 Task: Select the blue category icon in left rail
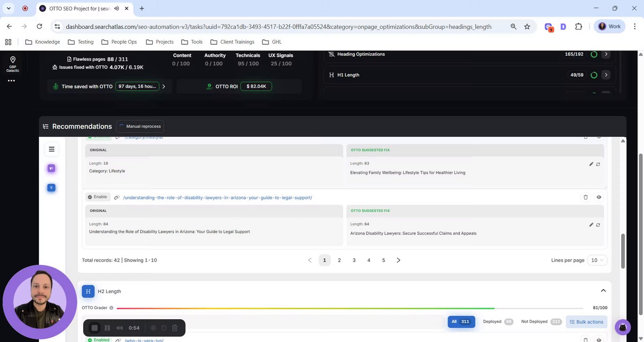51,188
